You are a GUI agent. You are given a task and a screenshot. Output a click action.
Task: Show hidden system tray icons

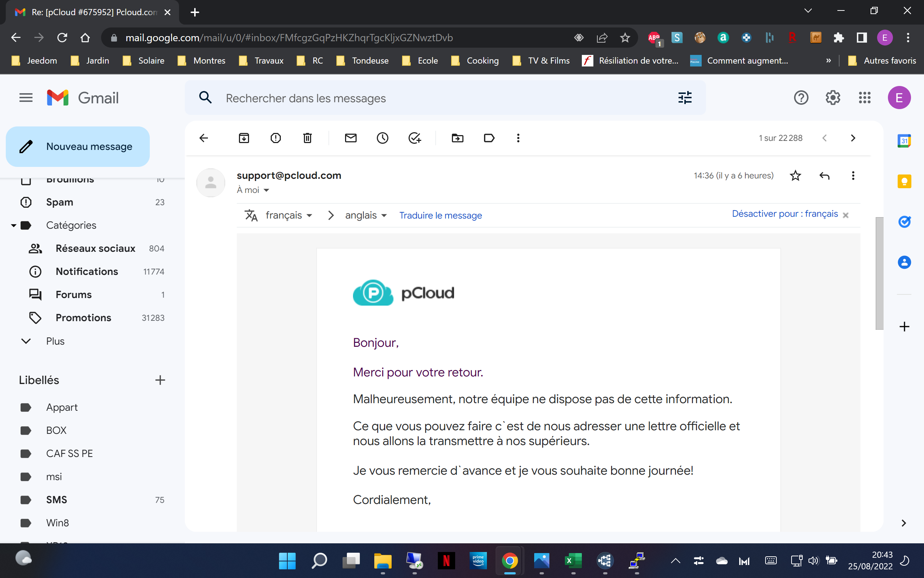coord(675,561)
